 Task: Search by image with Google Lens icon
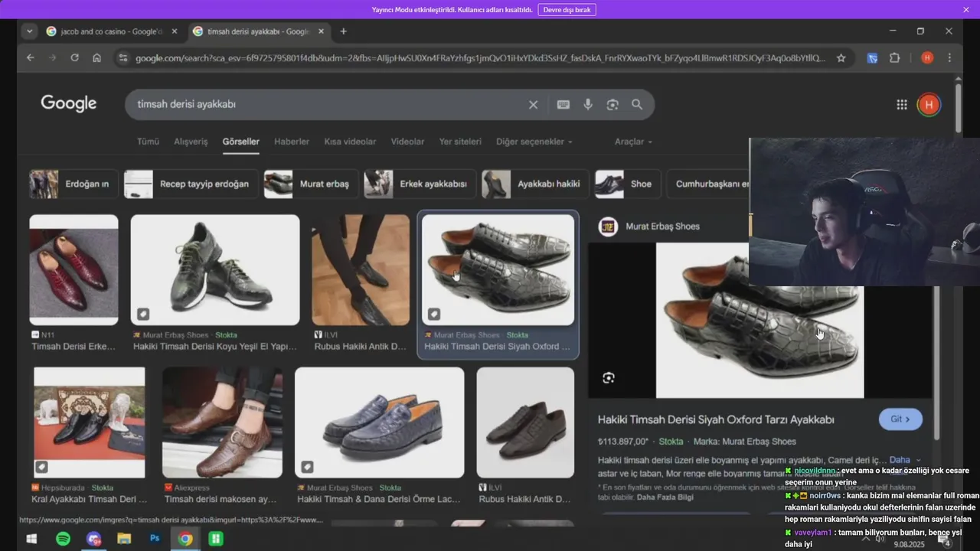click(612, 105)
